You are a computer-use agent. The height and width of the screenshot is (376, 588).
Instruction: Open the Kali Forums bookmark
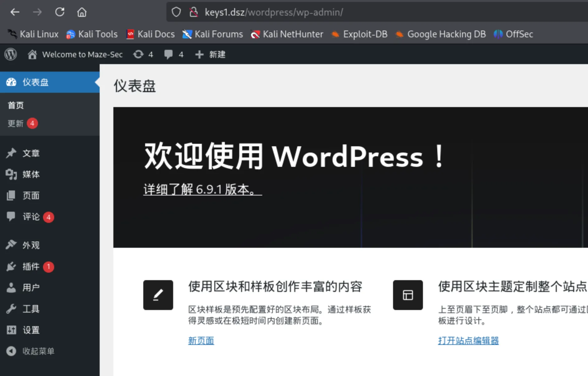click(212, 34)
